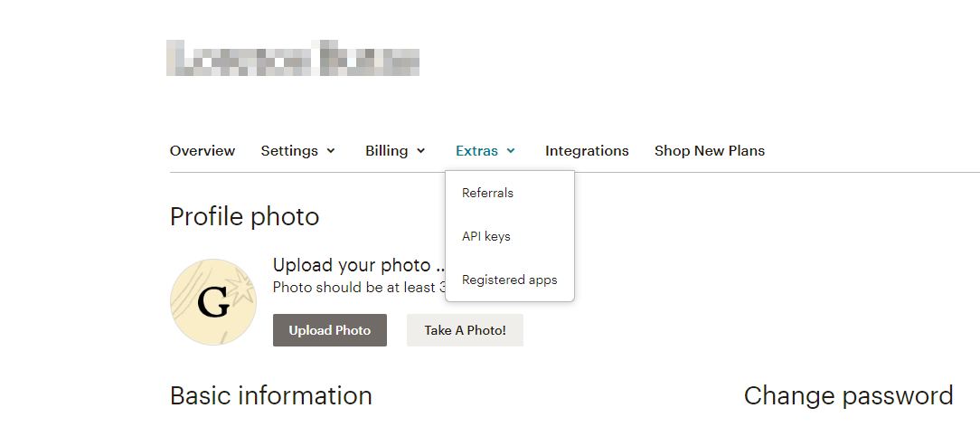Screen dimensions: 980x427
Task: Click the Basic information heading
Action: coord(271,395)
